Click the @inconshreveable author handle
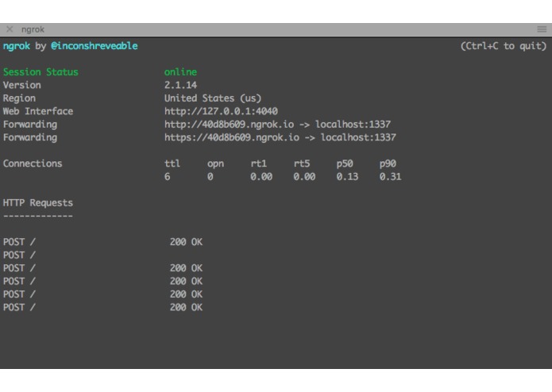The image size is (552, 392). [x=95, y=46]
